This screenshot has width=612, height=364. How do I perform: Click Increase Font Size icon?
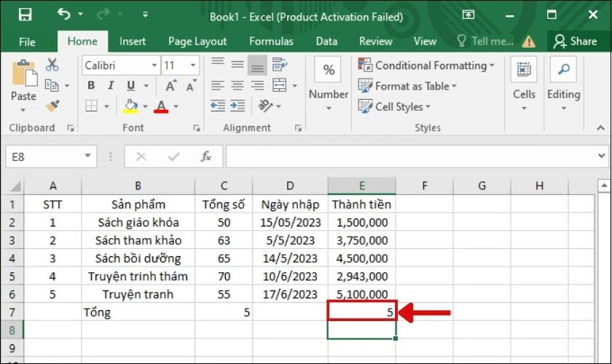(x=171, y=85)
